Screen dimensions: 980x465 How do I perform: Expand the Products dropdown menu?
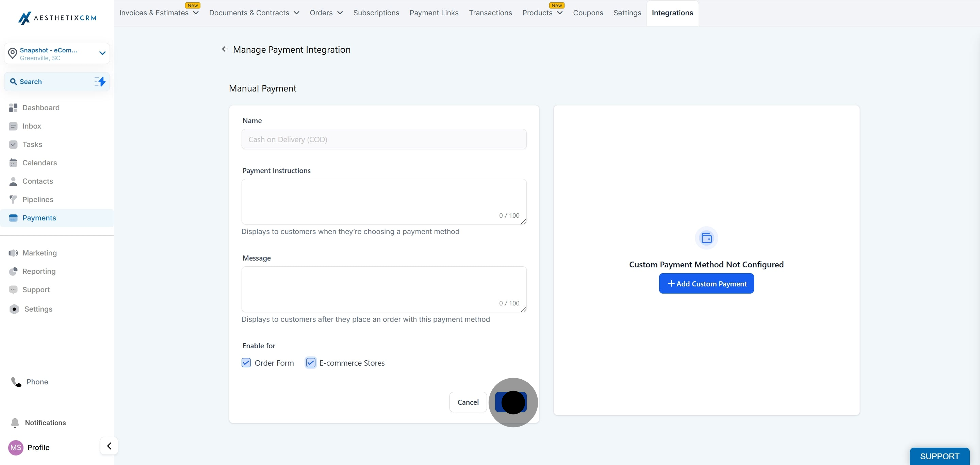pos(542,13)
